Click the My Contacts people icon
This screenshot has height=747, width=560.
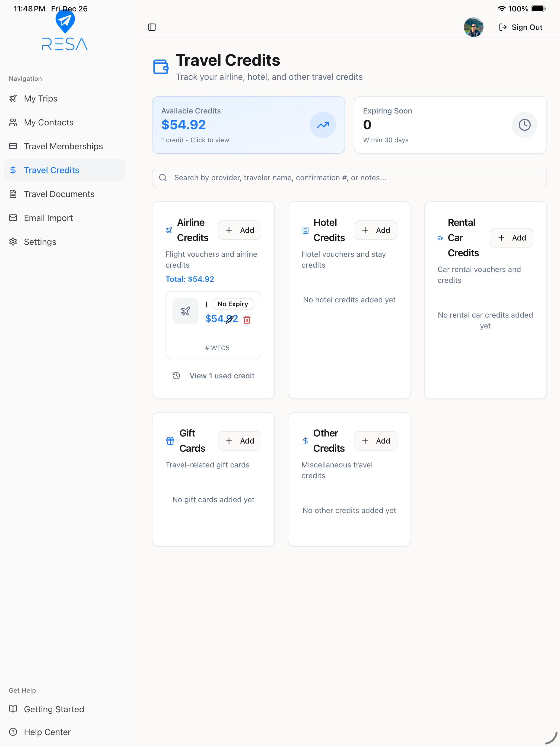[x=13, y=123]
